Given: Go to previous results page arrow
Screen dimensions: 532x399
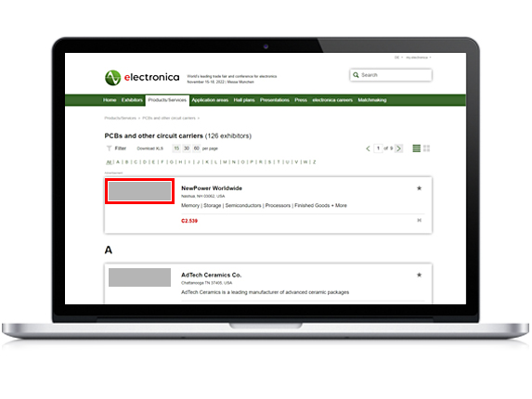Looking at the screenshot, I should [368, 148].
